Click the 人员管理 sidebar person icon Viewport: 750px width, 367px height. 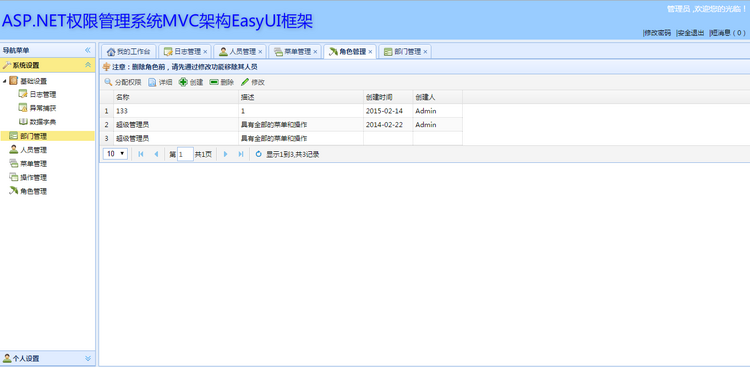[x=13, y=150]
